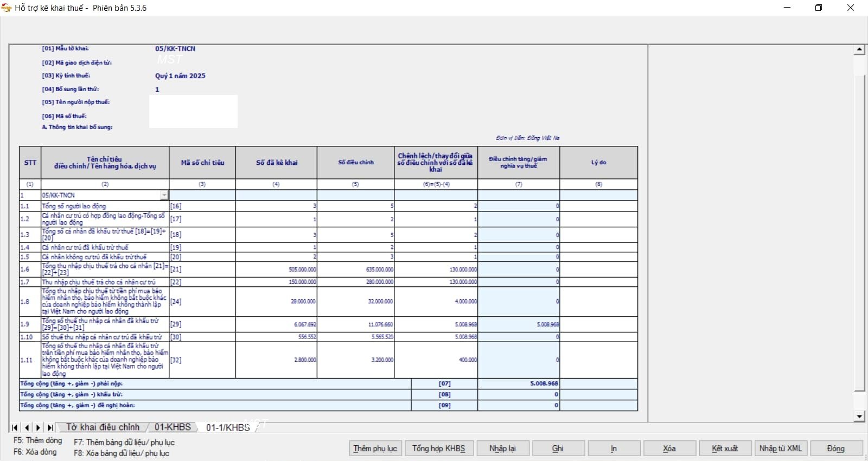Click the vertical scrollbar up arrow

859,49
